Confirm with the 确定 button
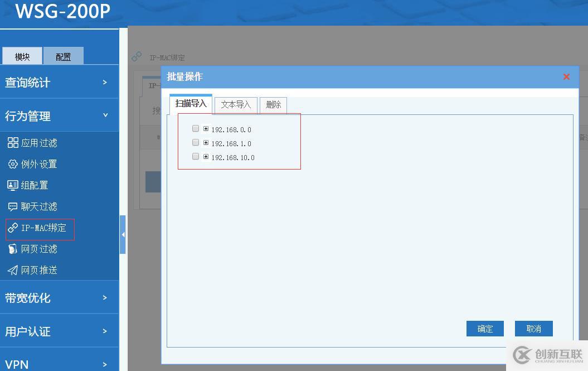The height and width of the screenshot is (371, 588). coord(485,329)
